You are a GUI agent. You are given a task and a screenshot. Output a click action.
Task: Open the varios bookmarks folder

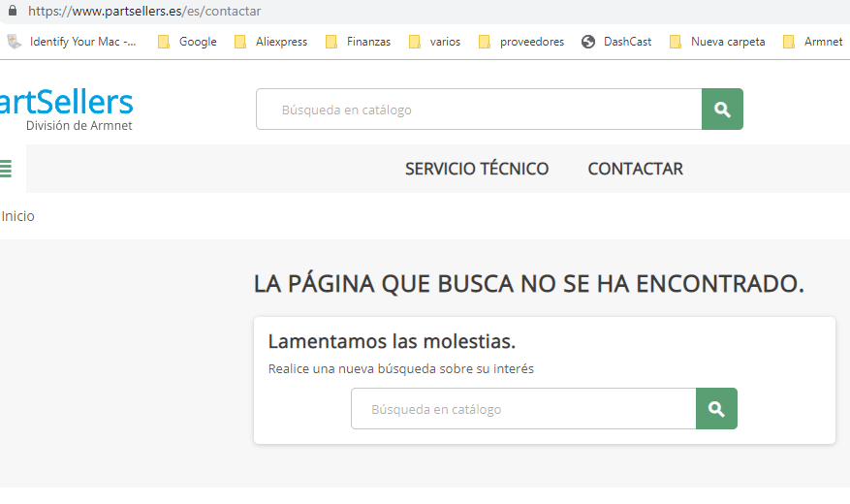pyautogui.click(x=434, y=42)
